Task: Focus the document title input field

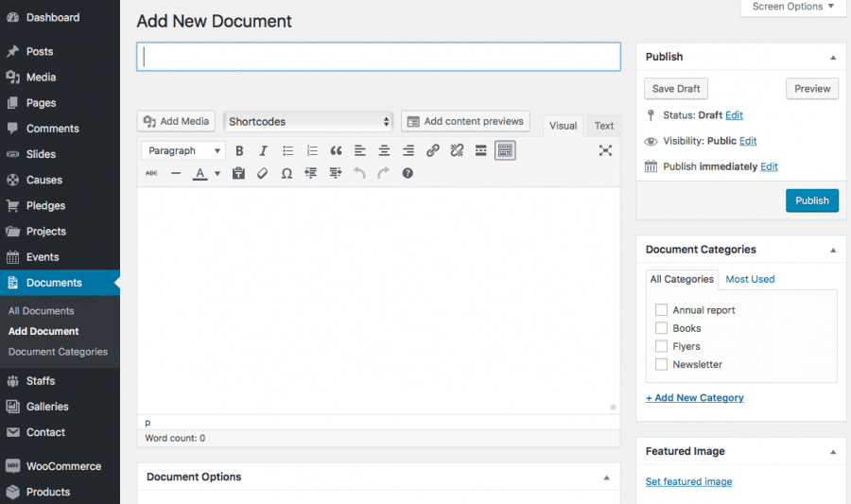Action: click(x=378, y=57)
